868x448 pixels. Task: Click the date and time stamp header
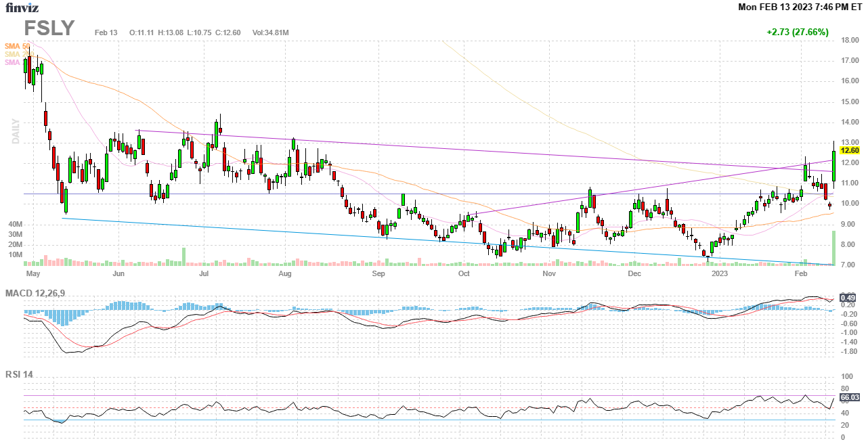coord(800,7)
